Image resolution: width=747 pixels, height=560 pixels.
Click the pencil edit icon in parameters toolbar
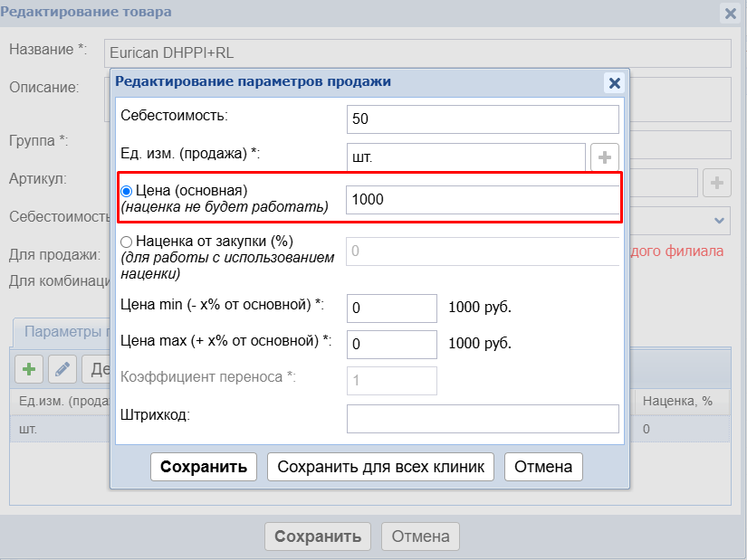(62, 369)
